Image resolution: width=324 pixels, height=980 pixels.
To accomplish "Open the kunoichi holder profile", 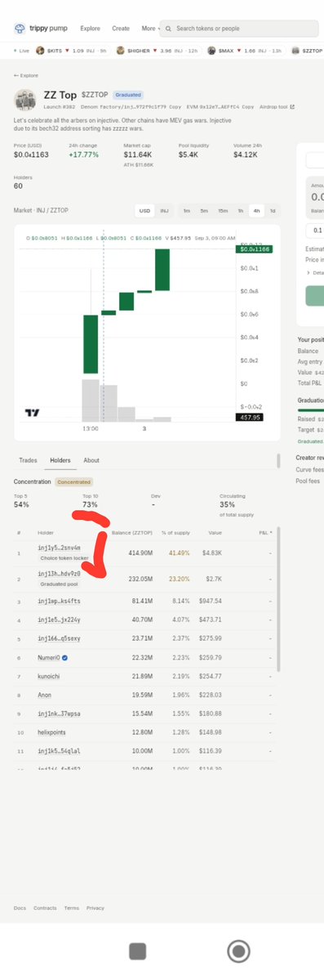I will (x=49, y=676).
